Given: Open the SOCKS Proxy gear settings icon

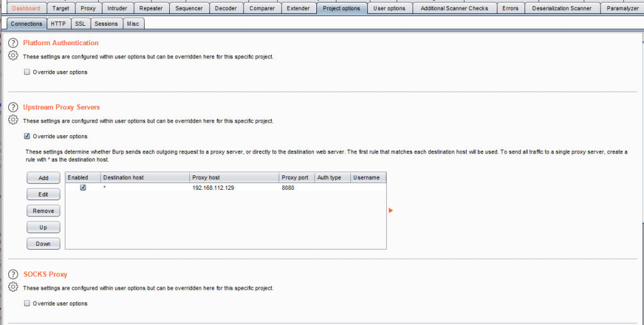Looking at the screenshot, I should click(x=13, y=287).
